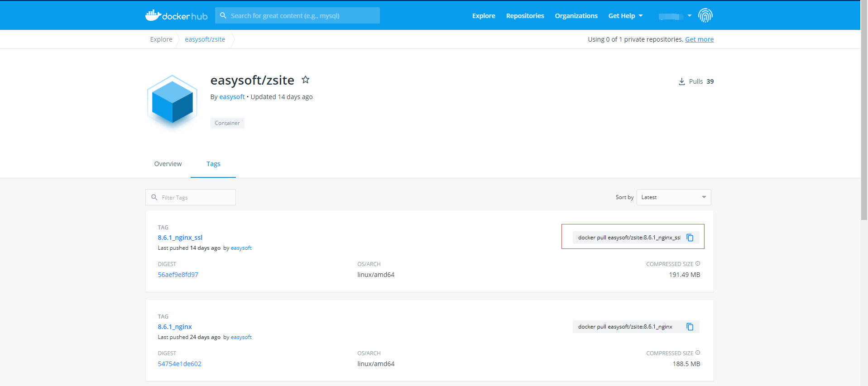Focus the Filter Tags input

(x=191, y=197)
